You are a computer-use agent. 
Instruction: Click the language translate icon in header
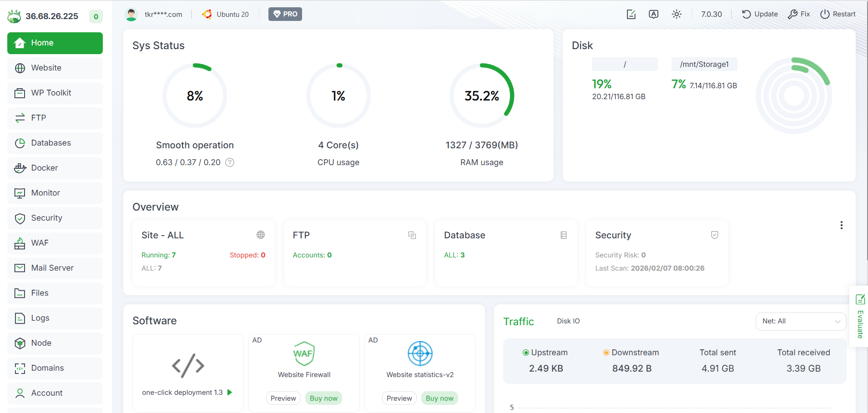click(x=653, y=14)
